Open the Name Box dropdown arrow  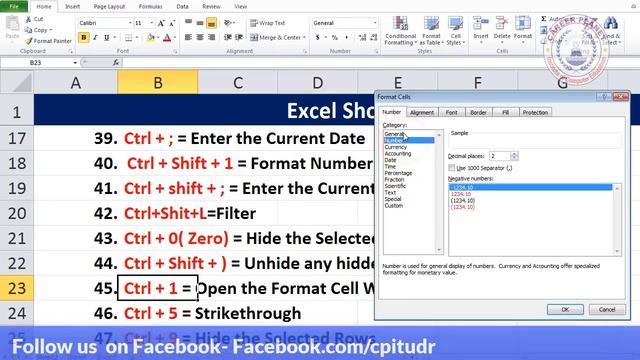(75, 63)
